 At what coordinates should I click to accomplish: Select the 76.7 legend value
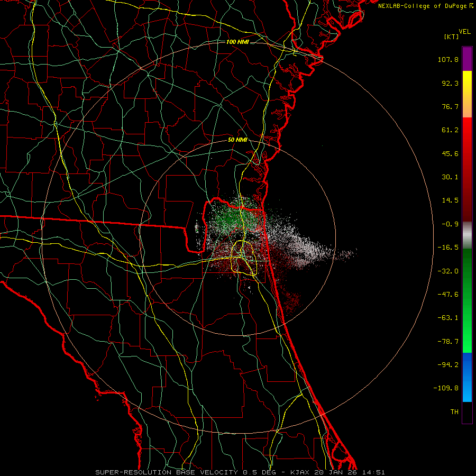[450, 106]
